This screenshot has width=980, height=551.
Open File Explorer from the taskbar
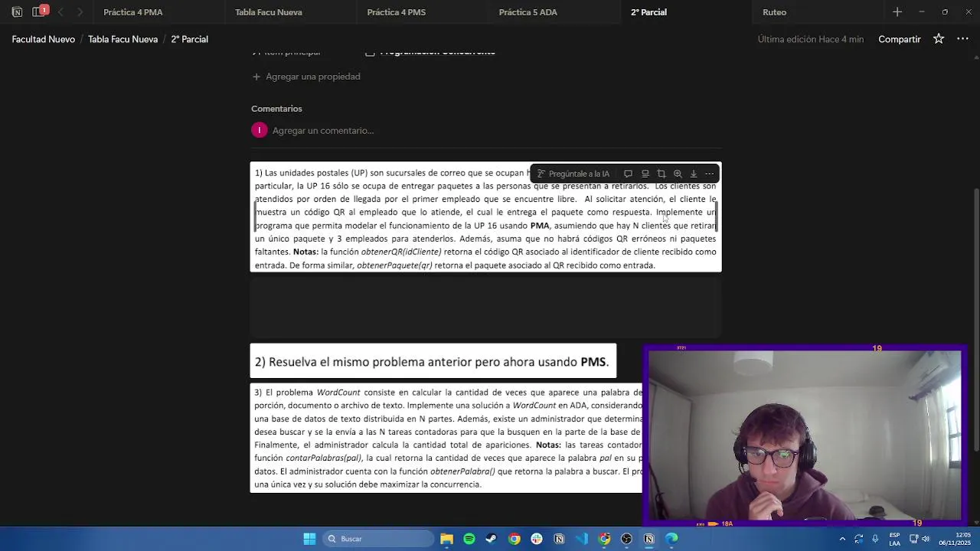click(x=446, y=539)
